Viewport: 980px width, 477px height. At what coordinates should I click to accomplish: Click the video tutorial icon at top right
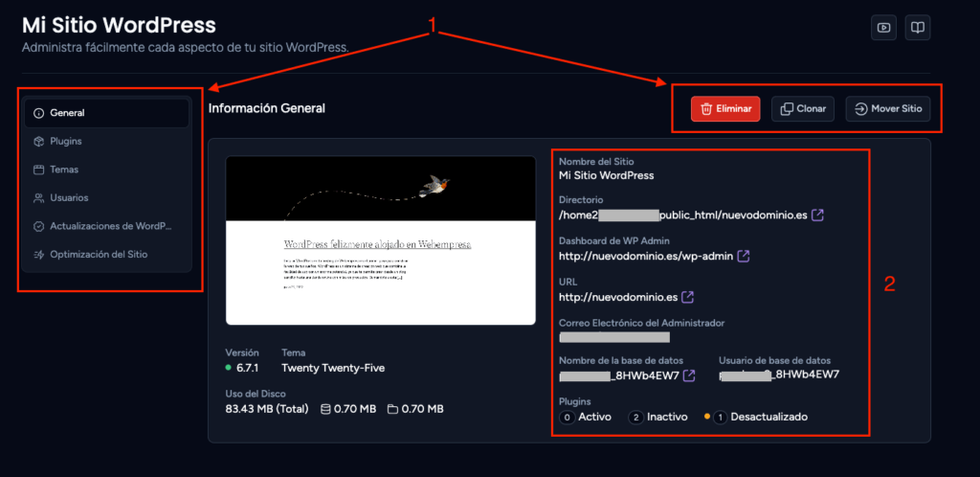click(883, 28)
